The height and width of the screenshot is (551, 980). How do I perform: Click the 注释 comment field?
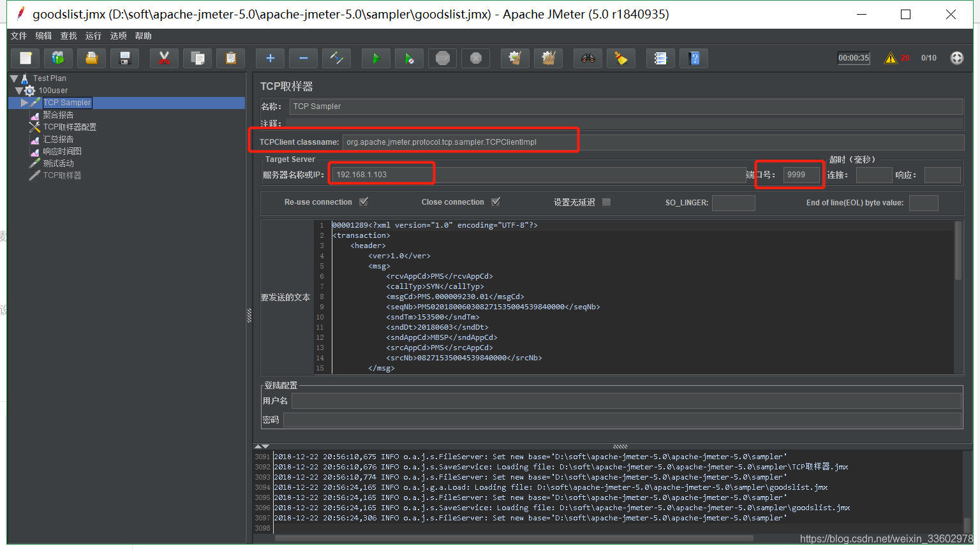click(x=625, y=123)
